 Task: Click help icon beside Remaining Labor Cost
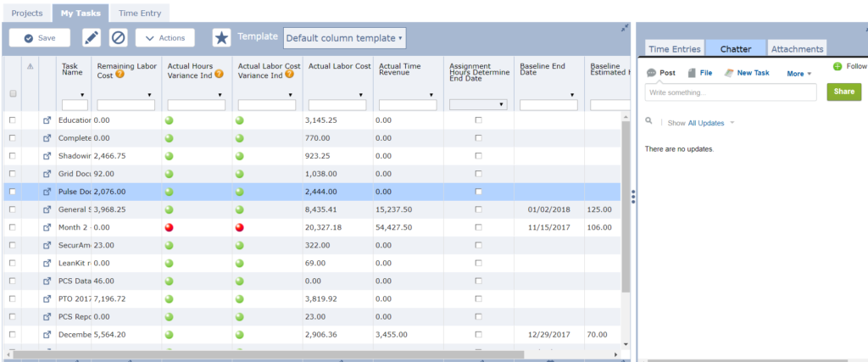coord(121,74)
